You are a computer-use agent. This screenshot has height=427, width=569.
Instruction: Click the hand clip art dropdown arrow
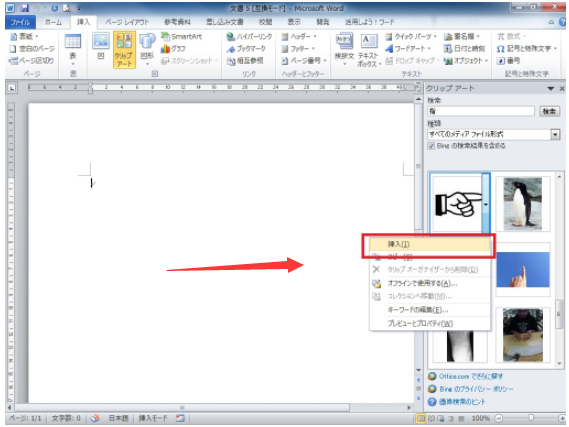(x=486, y=204)
